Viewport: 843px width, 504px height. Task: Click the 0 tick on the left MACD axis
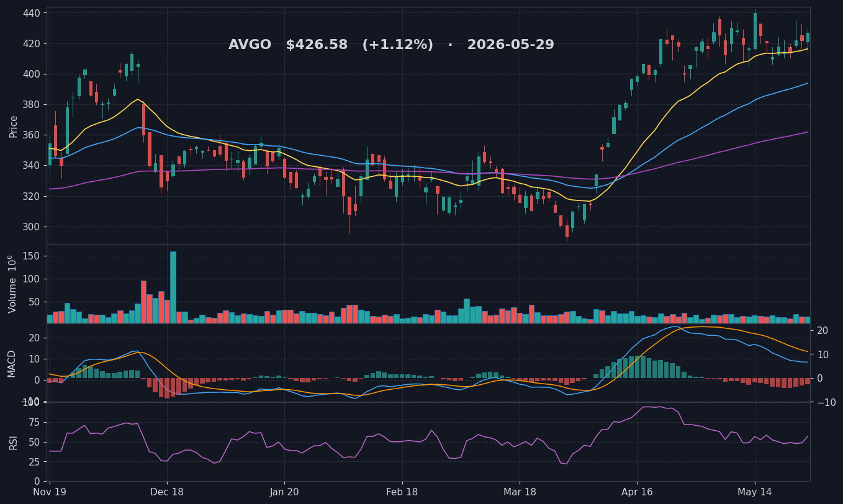(x=37, y=379)
